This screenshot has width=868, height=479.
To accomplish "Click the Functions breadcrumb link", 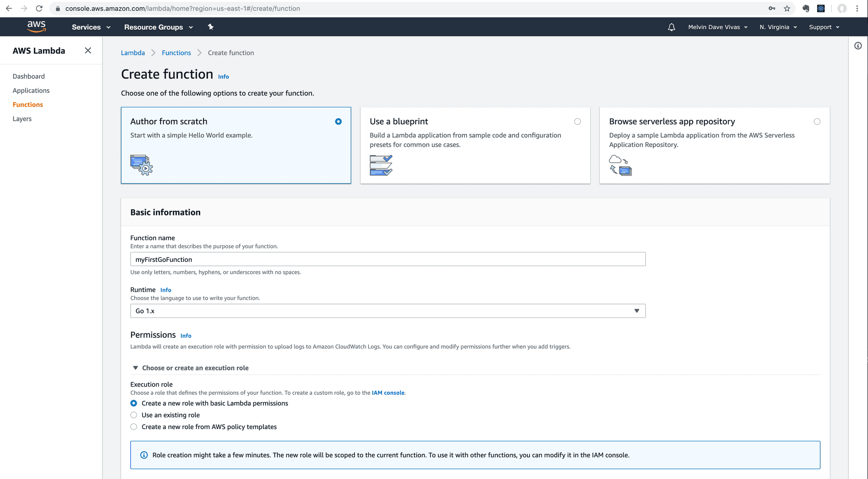I will tap(176, 53).
